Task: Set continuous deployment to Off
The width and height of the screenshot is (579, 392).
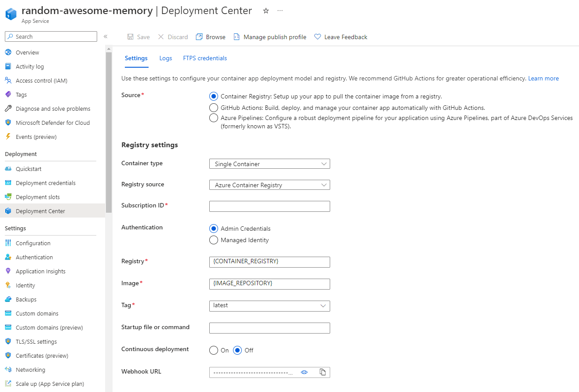Action: pyautogui.click(x=237, y=350)
